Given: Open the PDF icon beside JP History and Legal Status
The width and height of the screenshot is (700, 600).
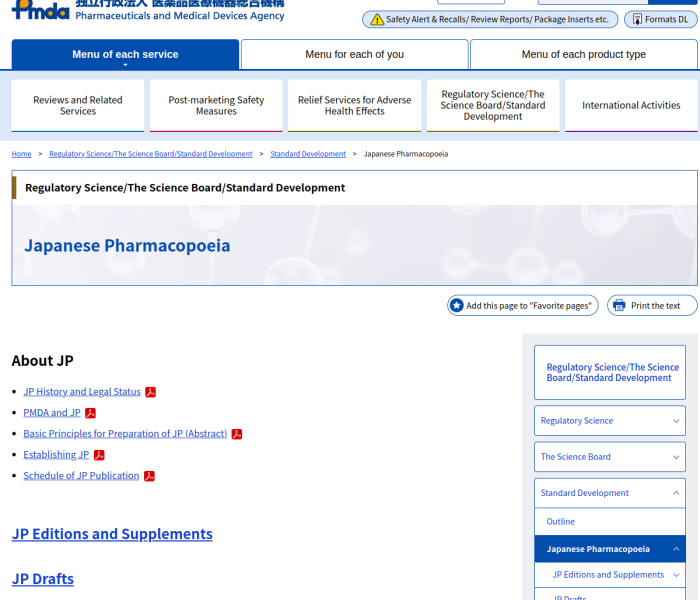Looking at the screenshot, I should point(151,392).
